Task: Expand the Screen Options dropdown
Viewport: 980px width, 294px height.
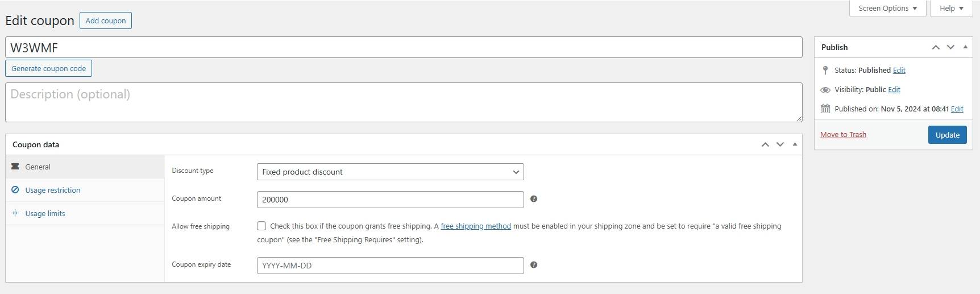Action: click(887, 9)
